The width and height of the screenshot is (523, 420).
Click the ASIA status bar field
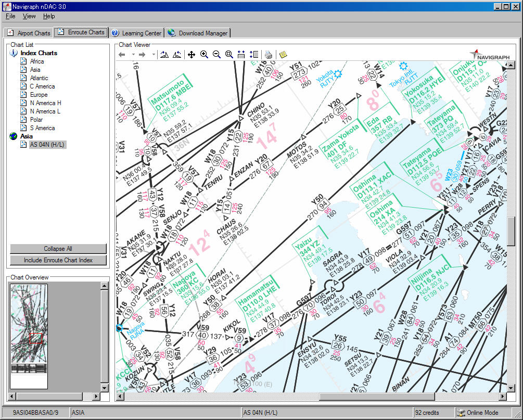coord(156,413)
